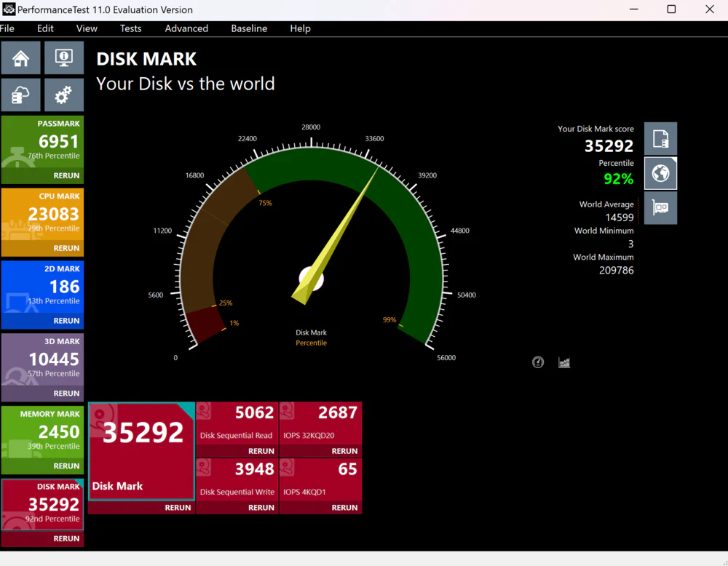
Task: Open the Advanced menu
Action: [186, 28]
